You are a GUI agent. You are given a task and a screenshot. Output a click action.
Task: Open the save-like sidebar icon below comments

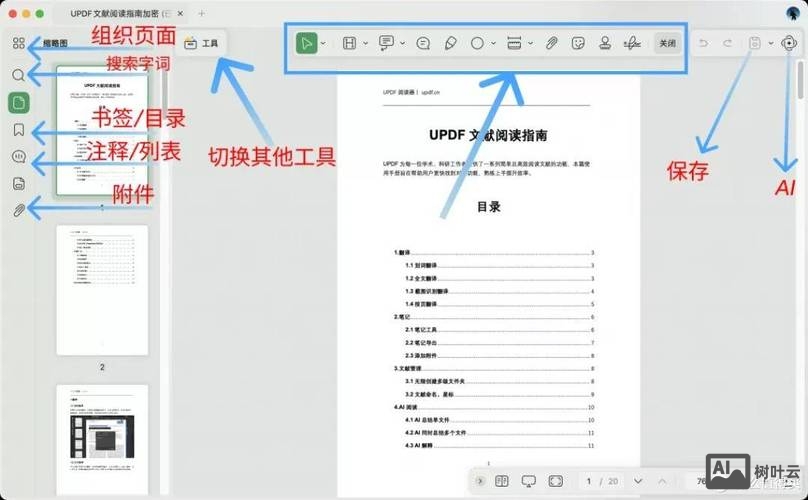[19, 184]
